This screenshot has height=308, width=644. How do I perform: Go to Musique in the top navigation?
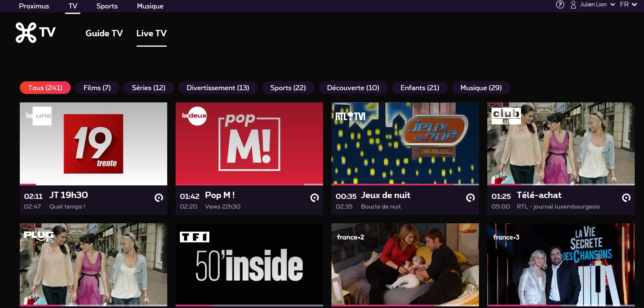(x=150, y=6)
